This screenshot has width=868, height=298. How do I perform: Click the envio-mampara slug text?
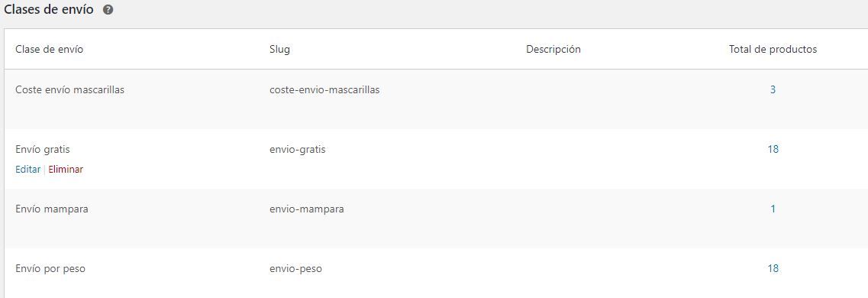coord(307,209)
